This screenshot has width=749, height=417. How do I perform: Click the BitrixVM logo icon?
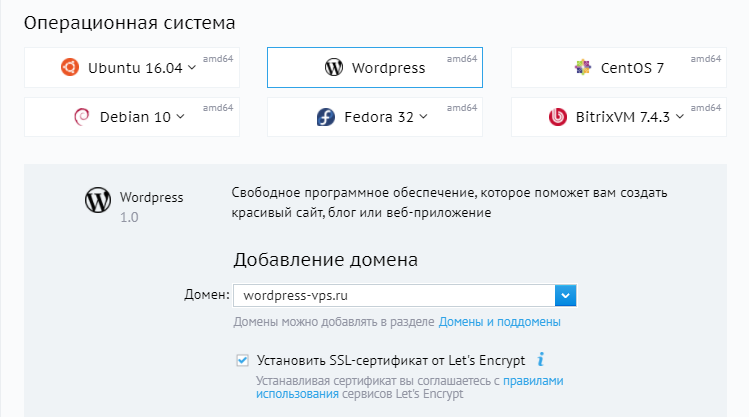pyautogui.click(x=558, y=117)
